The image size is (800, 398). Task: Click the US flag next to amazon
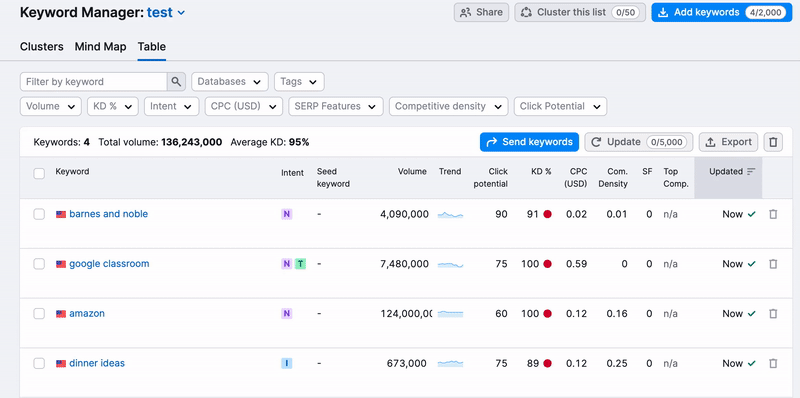click(61, 314)
